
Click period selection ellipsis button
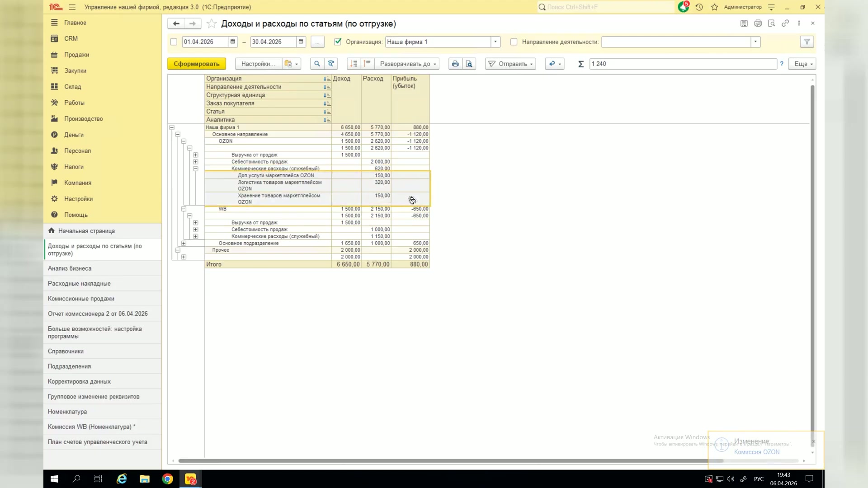[x=317, y=42]
